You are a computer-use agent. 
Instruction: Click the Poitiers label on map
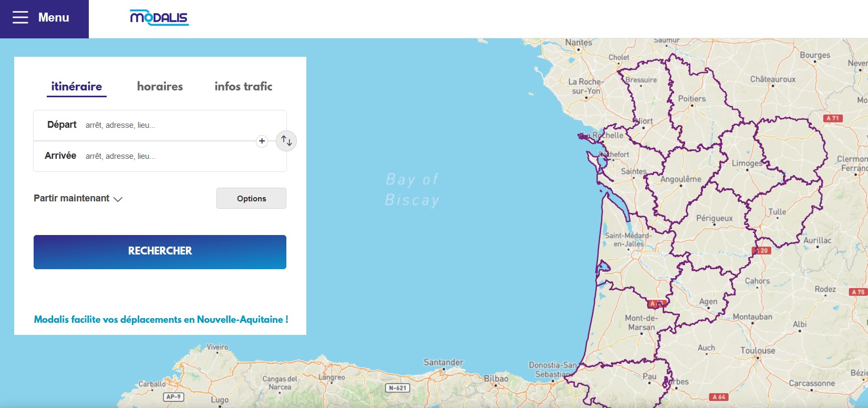[x=692, y=98]
